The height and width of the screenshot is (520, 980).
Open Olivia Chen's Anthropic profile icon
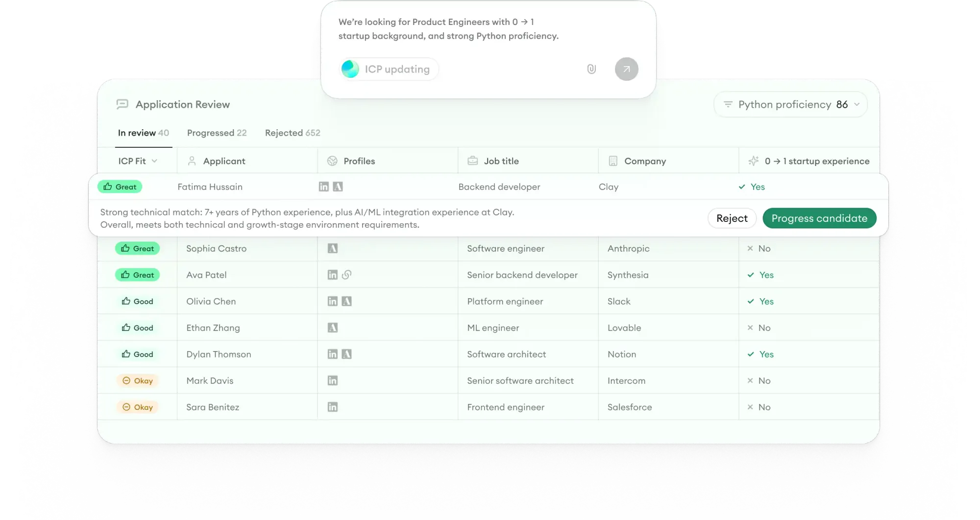[x=346, y=301]
